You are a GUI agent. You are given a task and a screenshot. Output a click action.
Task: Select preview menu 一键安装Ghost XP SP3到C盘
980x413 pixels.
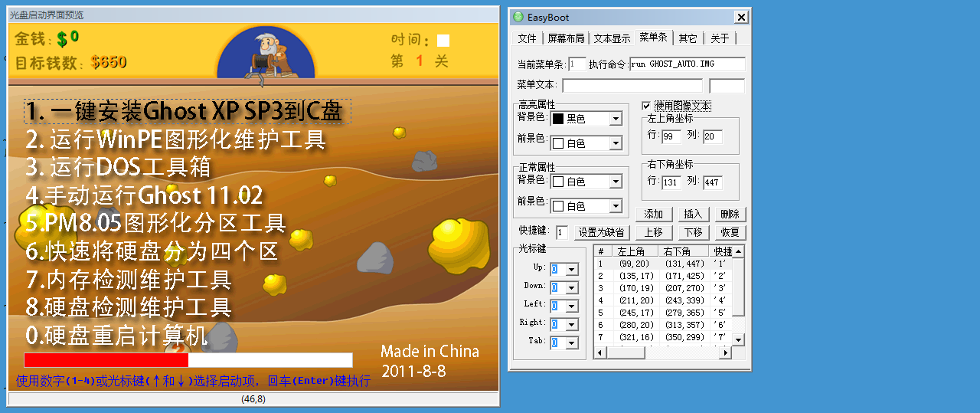click(188, 111)
